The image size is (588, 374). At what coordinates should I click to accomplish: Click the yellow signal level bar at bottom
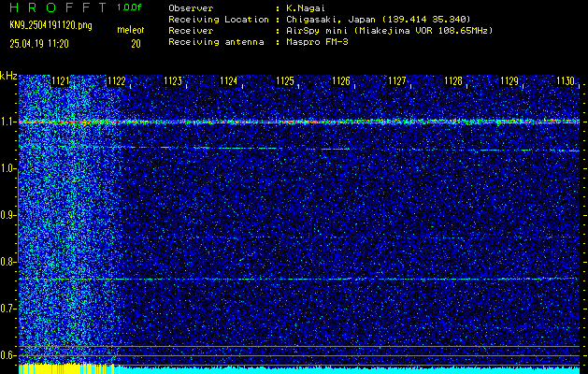coord(69,368)
